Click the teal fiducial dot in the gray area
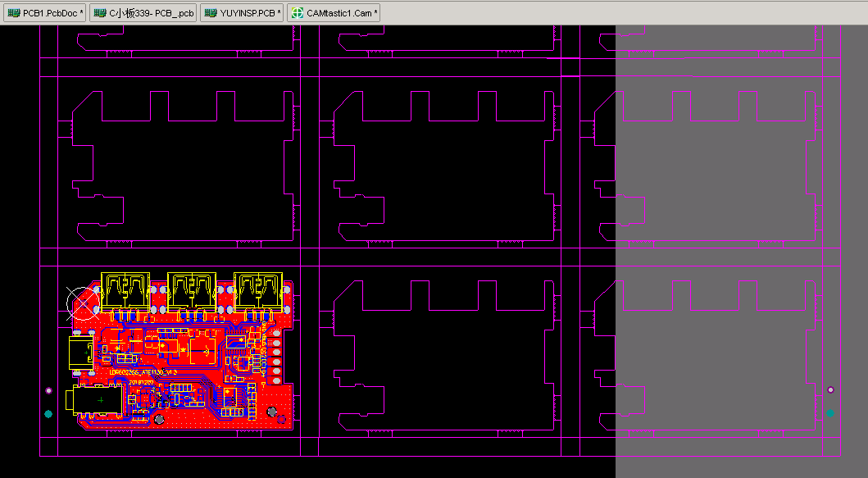The image size is (868, 478). [x=830, y=413]
